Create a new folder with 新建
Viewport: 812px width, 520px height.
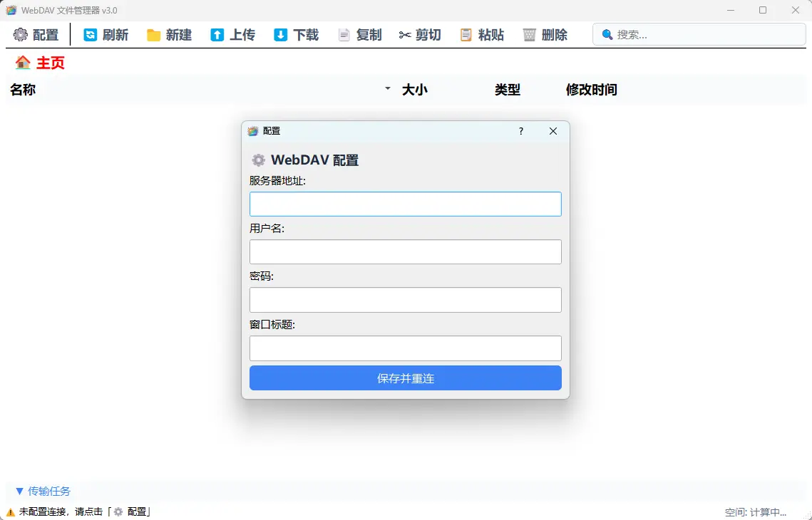point(170,35)
